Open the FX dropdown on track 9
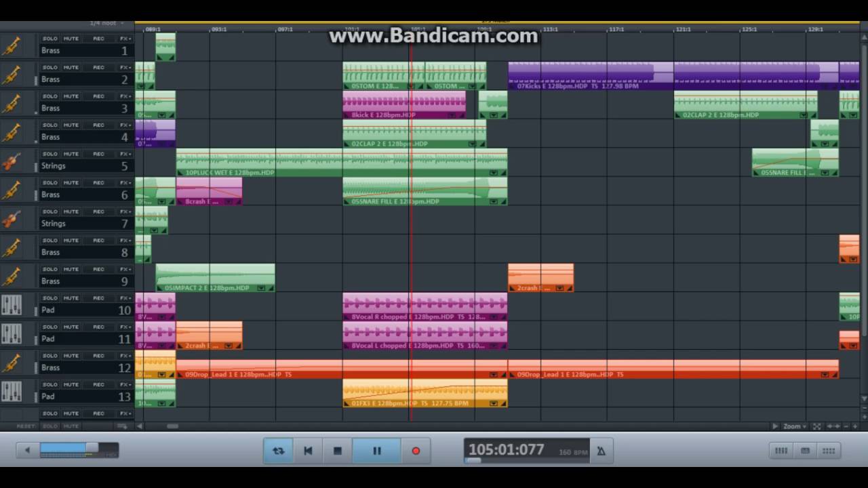 click(x=125, y=269)
